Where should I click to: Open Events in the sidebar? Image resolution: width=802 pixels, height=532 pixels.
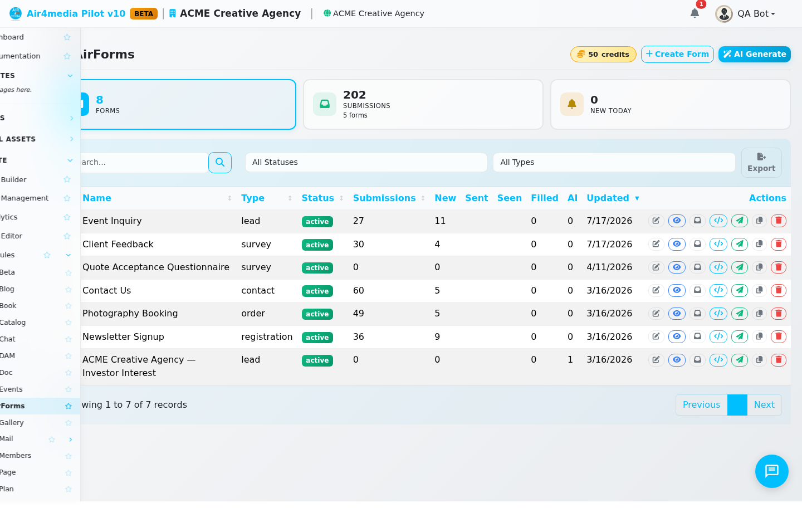point(11,389)
